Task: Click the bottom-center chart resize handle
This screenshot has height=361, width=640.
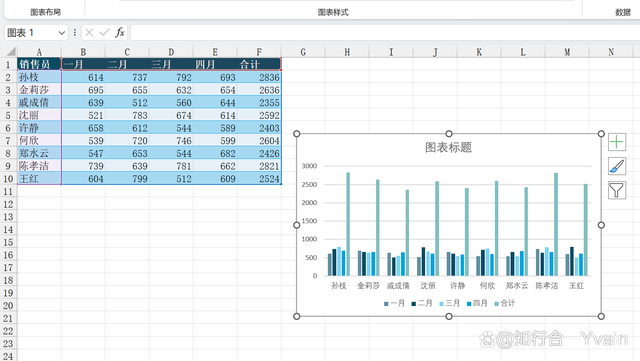Action: click(x=449, y=316)
